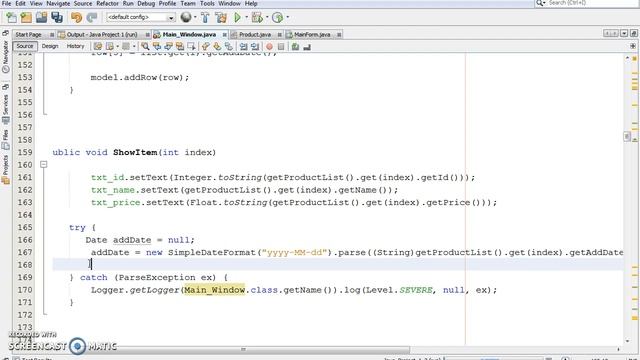Expand the Profile Project dropdown arrow
The width and height of the screenshot is (640, 360).
click(287, 17)
